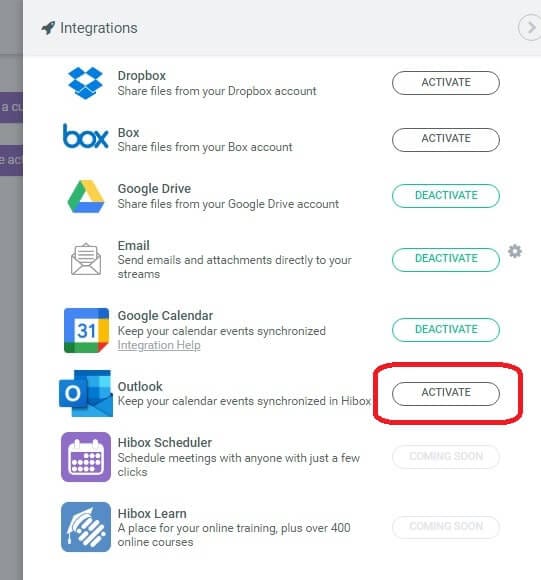Open Email settings gear icon
This screenshot has width=541, height=580.
pyautogui.click(x=515, y=251)
